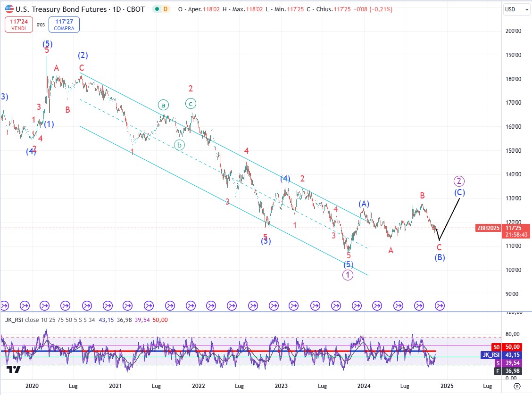Click the ZBH2025 symbol label on price scale
Image resolution: width=532 pixels, height=395 pixels.
click(x=488, y=228)
